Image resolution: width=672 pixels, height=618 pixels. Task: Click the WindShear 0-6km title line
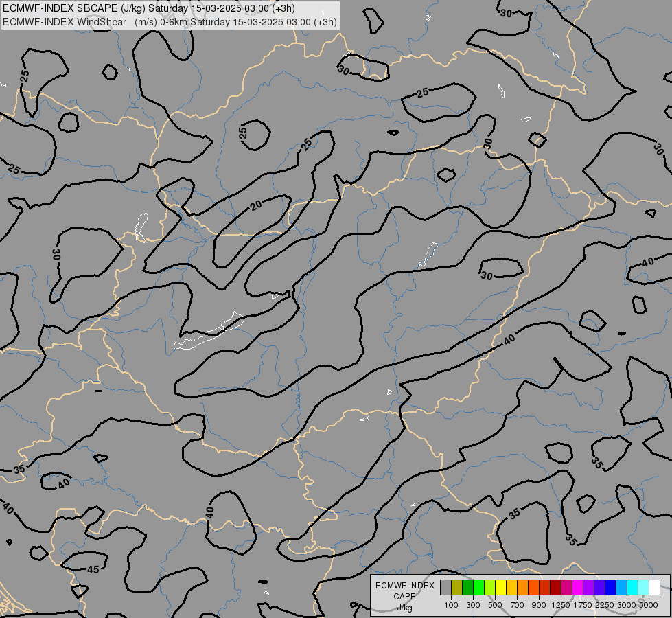(170, 22)
